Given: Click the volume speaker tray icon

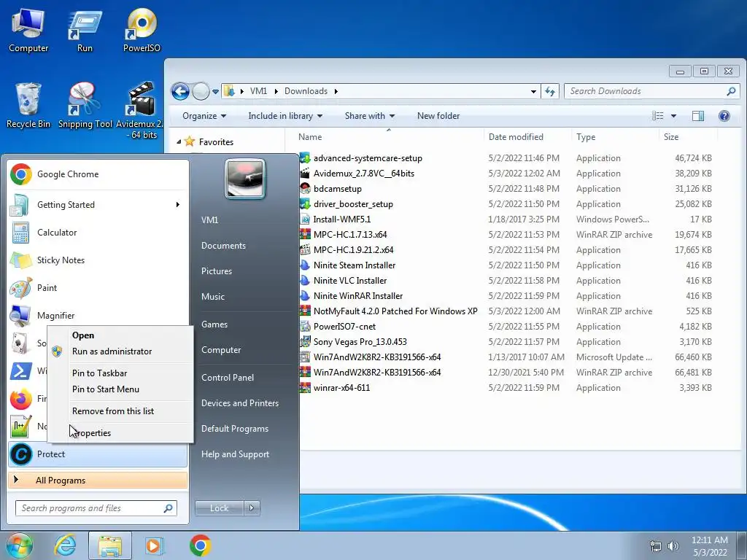Looking at the screenshot, I should (x=673, y=546).
